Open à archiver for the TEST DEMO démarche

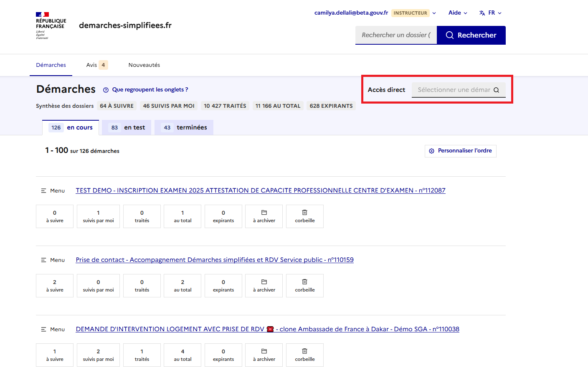[x=264, y=216]
